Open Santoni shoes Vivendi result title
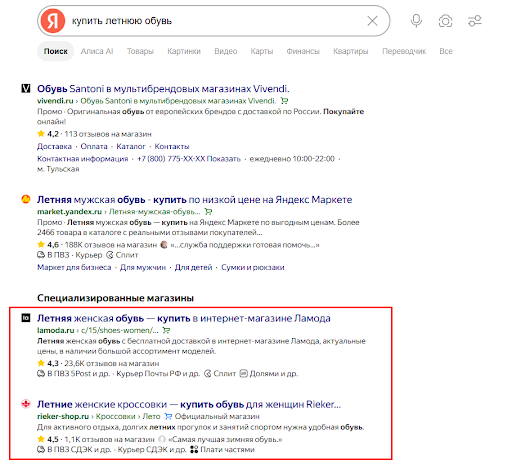 pyautogui.click(x=163, y=89)
